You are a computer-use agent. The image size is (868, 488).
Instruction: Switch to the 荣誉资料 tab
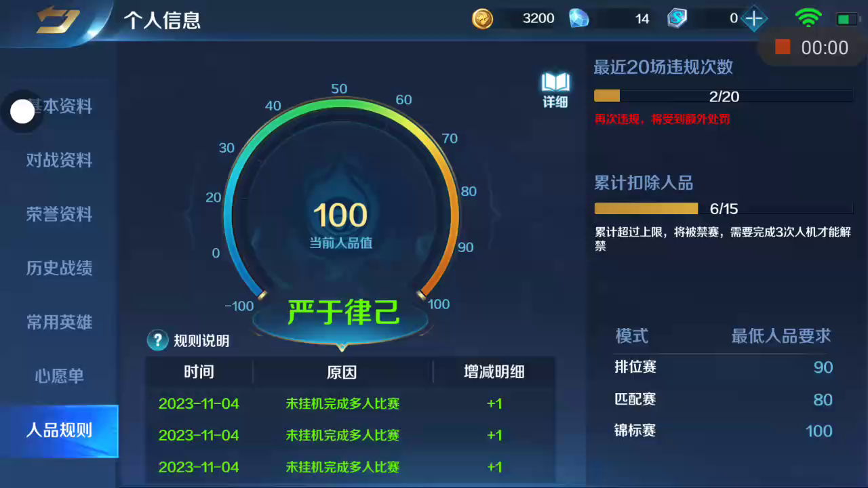59,214
